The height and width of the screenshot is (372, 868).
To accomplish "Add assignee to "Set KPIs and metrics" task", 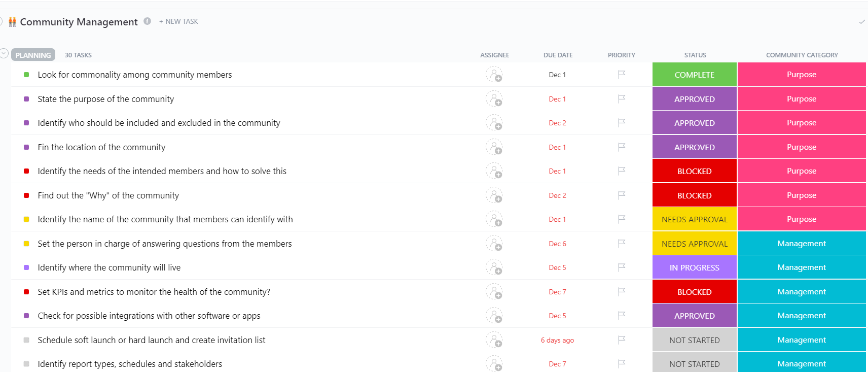I will [x=494, y=292].
